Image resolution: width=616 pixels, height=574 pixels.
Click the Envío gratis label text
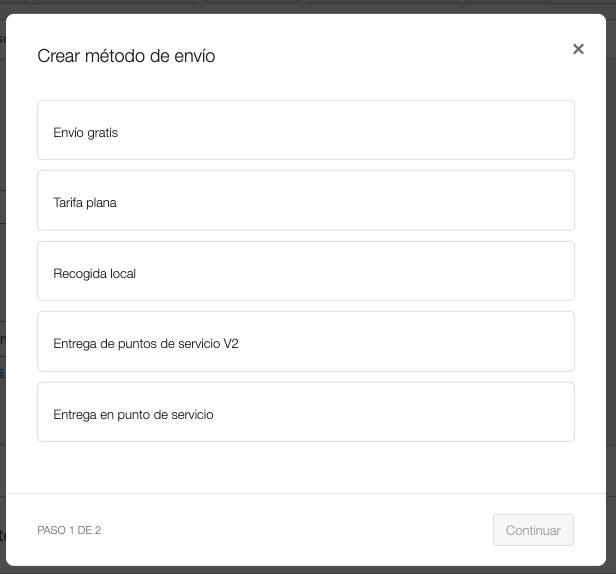tap(86, 133)
